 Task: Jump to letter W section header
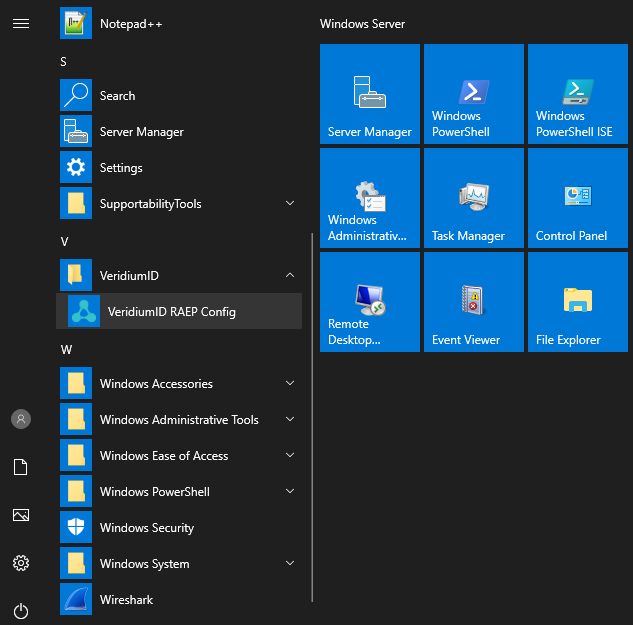coord(66,350)
